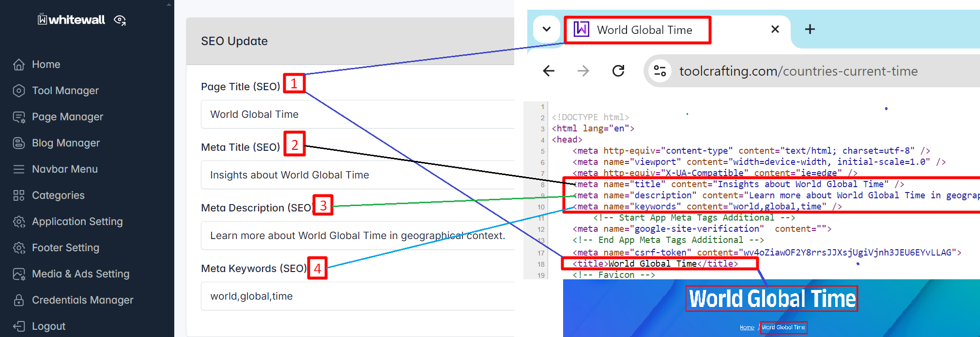Click the Blog Manager icon in sidebar
Screen dimensions: 980x337
(x=19, y=143)
